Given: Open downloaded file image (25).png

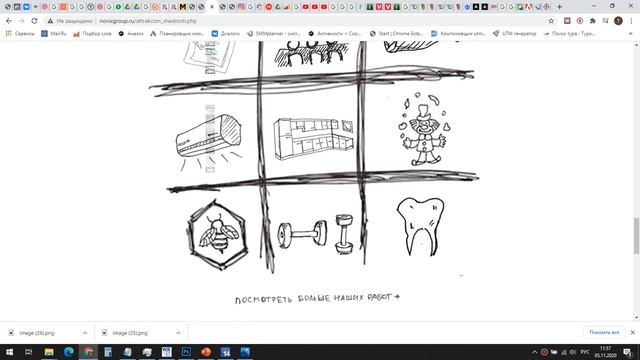Looking at the screenshot, I should pos(130,333).
